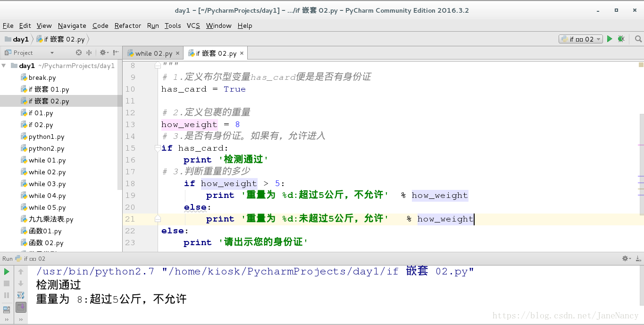Open run configuration dropdown if 02
The width and height of the screenshot is (644, 325).
[x=581, y=39]
